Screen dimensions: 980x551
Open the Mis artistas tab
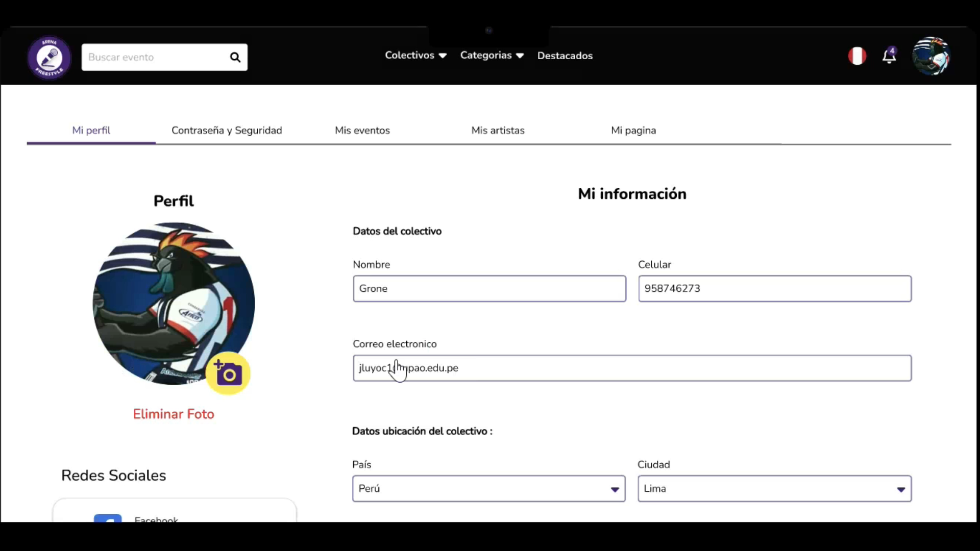click(498, 130)
